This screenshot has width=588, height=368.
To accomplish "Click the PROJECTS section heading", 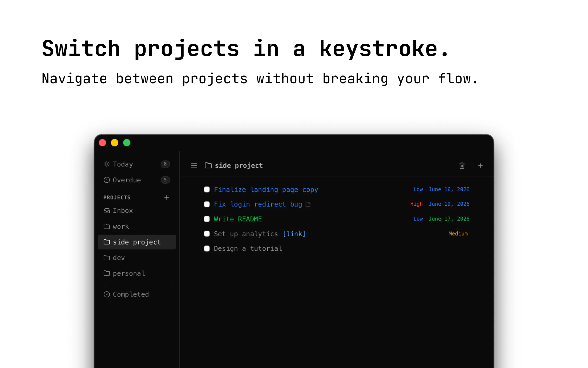I will 117,198.
